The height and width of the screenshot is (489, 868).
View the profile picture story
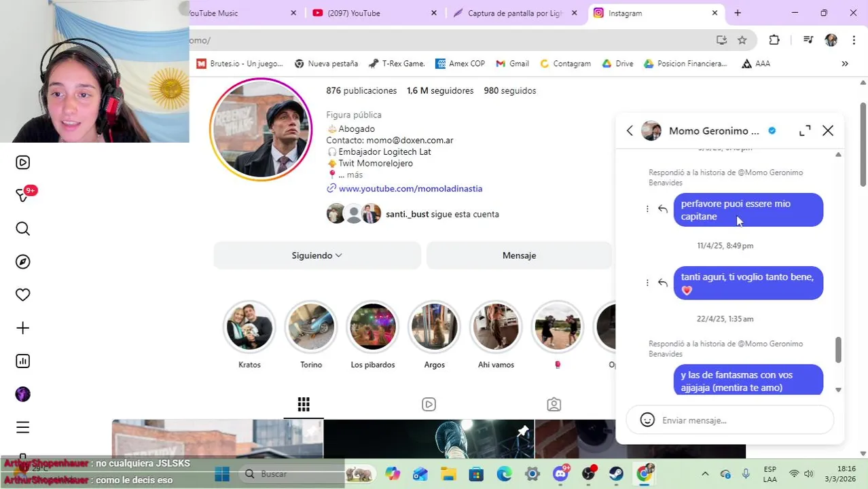[x=261, y=129]
